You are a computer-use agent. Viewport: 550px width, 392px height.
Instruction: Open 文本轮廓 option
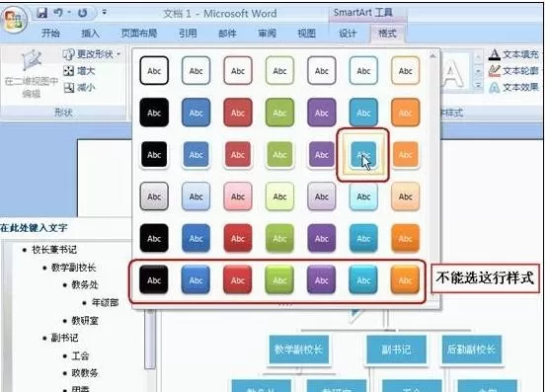513,71
